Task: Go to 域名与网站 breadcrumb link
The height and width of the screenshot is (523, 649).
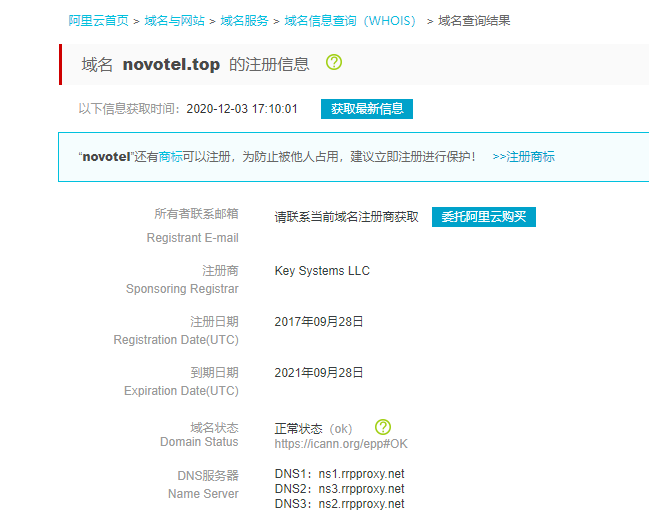Action: click(x=174, y=21)
